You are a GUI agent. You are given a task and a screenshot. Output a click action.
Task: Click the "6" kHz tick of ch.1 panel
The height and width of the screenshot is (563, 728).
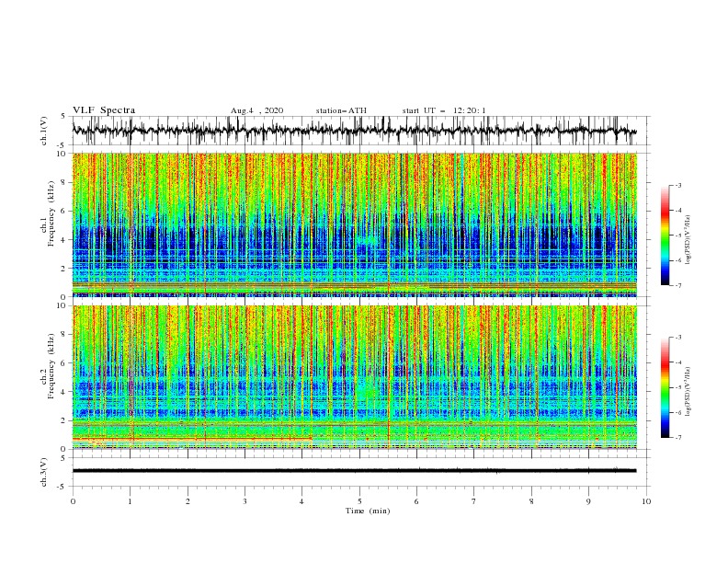click(x=63, y=211)
